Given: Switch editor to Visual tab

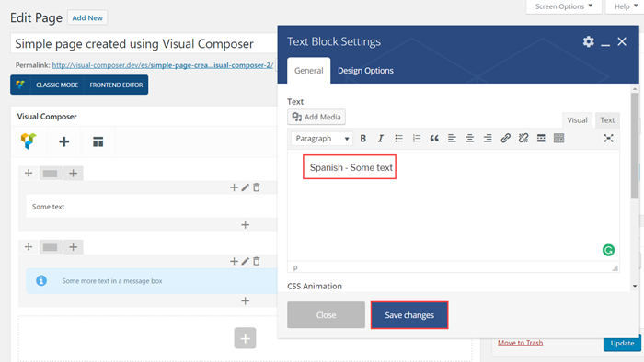Looking at the screenshot, I should [577, 120].
